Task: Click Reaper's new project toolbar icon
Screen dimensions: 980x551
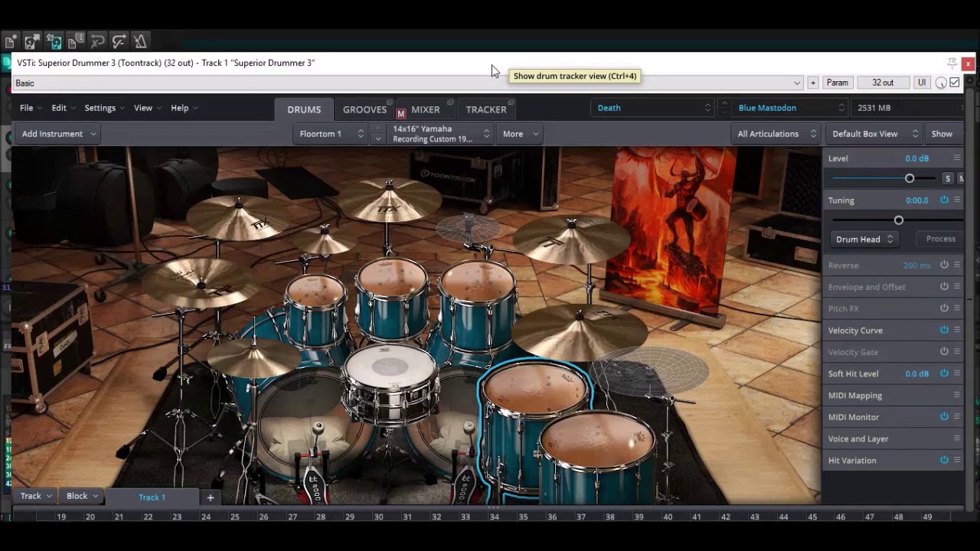Action: [11, 42]
